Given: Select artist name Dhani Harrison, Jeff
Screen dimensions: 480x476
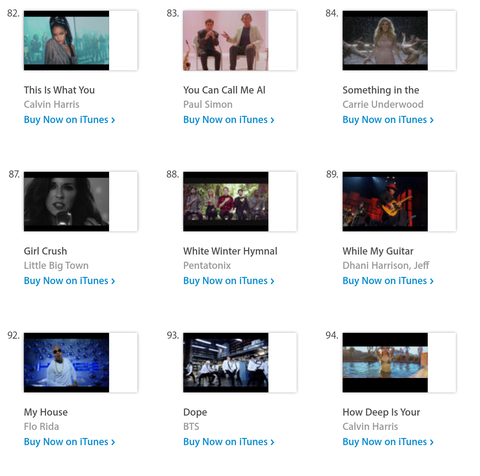Looking at the screenshot, I should [386, 265].
